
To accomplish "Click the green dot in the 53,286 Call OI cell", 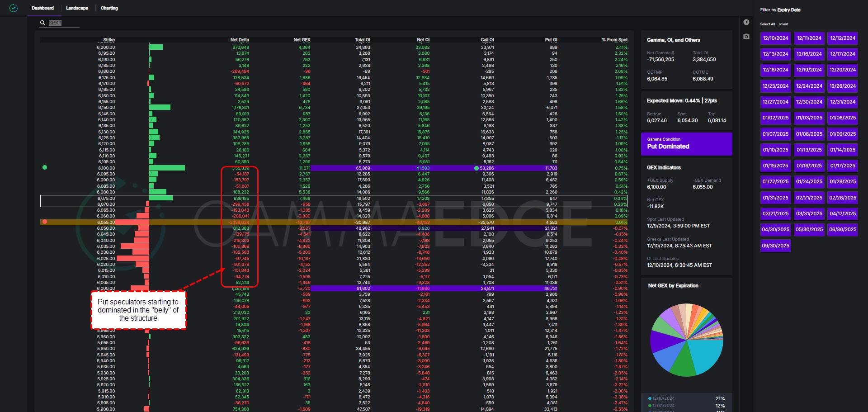I will 476,168.
